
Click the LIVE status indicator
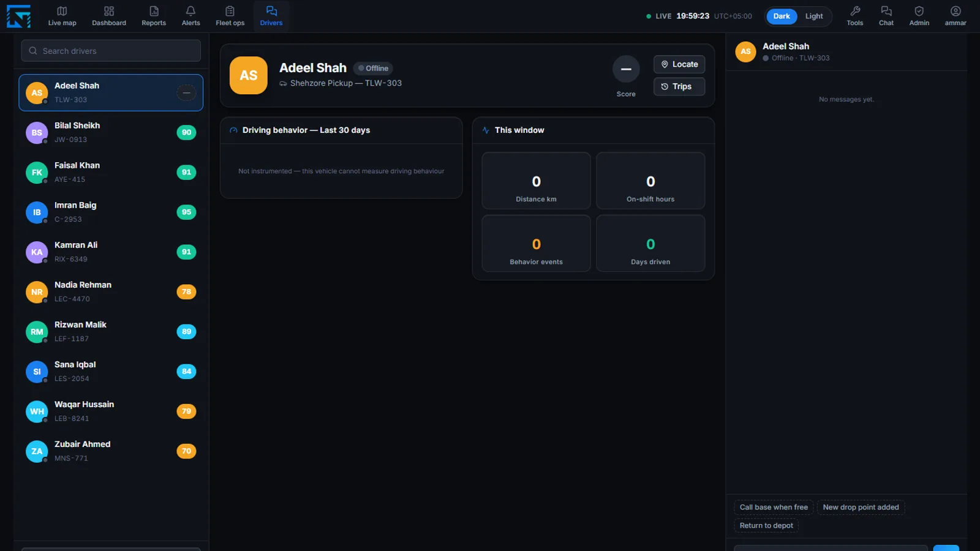tap(658, 16)
